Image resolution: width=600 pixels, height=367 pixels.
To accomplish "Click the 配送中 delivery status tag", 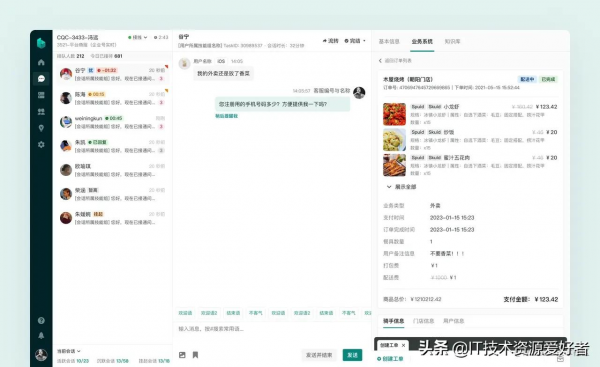I will coord(527,79).
